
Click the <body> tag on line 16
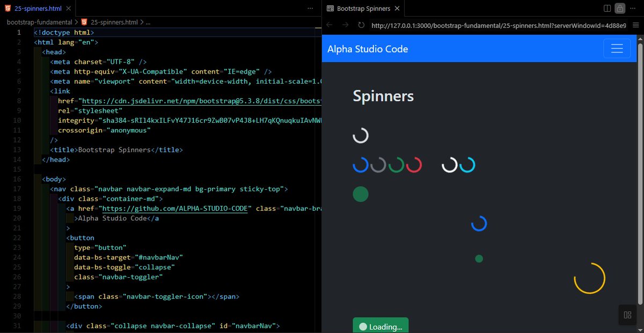pyautogui.click(x=54, y=179)
